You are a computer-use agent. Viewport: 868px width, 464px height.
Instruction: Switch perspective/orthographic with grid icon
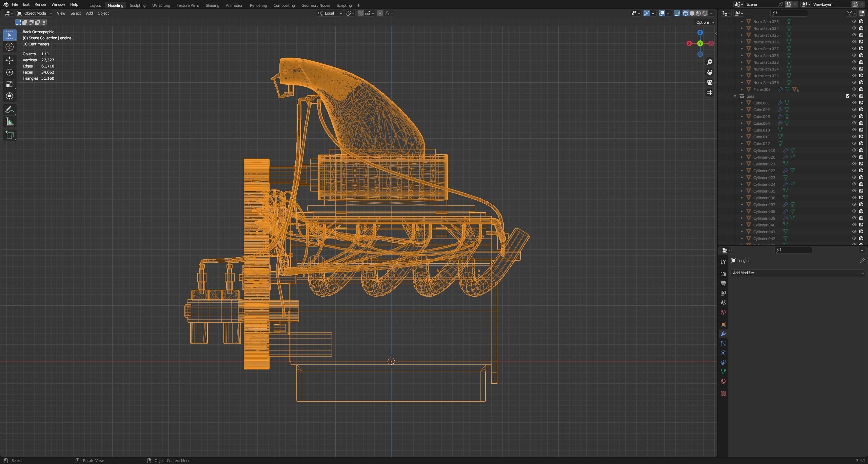click(x=709, y=93)
